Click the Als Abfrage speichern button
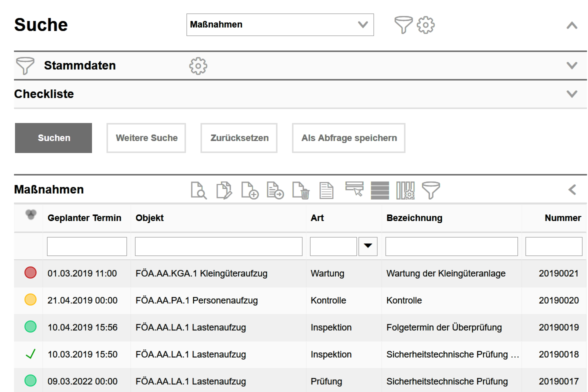Viewport: 588px width, 392px height. [348, 138]
